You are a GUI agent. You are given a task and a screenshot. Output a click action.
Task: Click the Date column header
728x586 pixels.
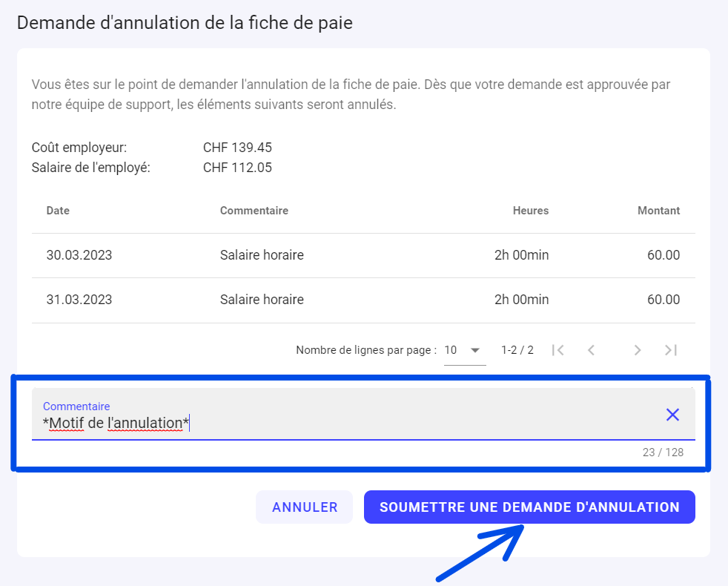[58, 211]
